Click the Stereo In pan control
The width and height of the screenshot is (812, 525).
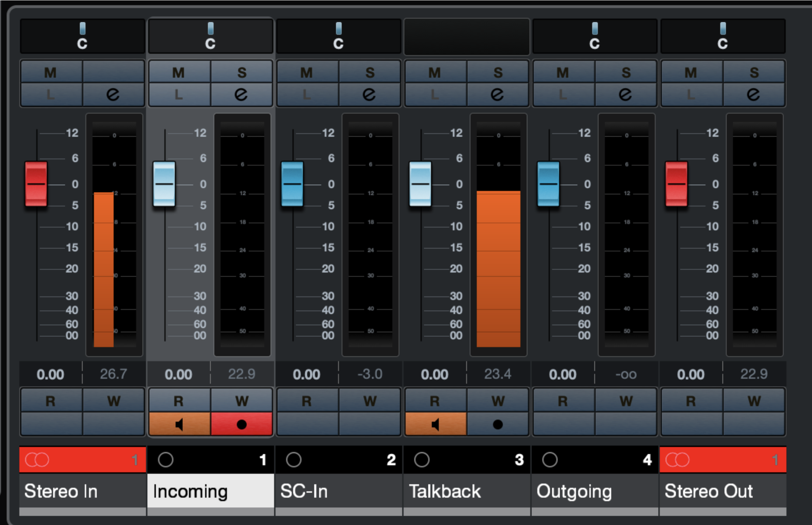(x=82, y=35)
